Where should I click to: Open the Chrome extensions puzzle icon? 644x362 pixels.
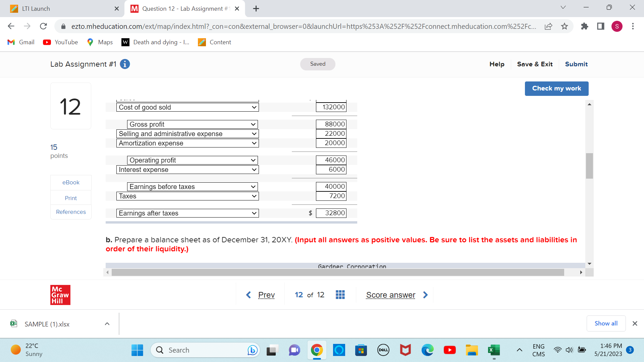(585, 26)
